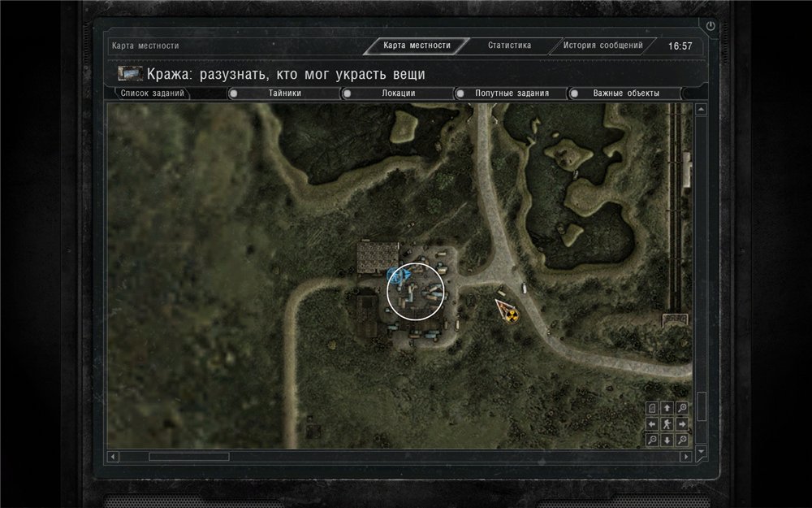
Task: Toggle the Попутные задания filter
Action: [512, 93]
